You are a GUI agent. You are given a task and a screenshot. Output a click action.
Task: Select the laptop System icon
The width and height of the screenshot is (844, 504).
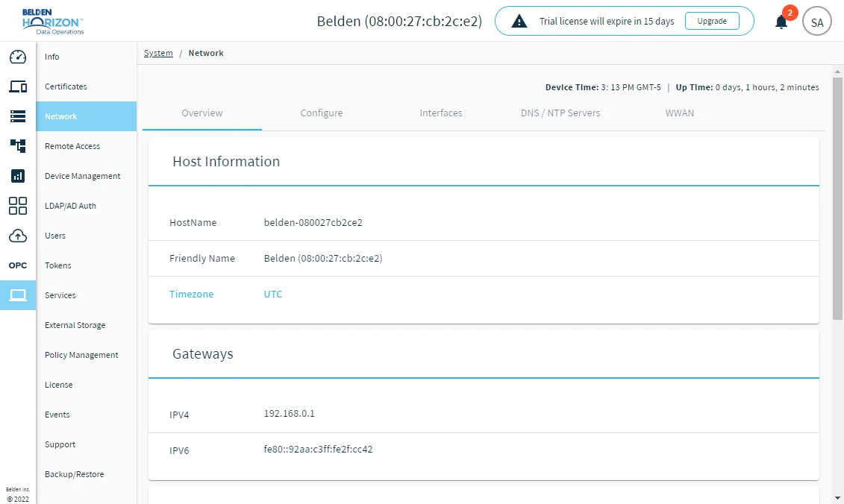(18, 295)
